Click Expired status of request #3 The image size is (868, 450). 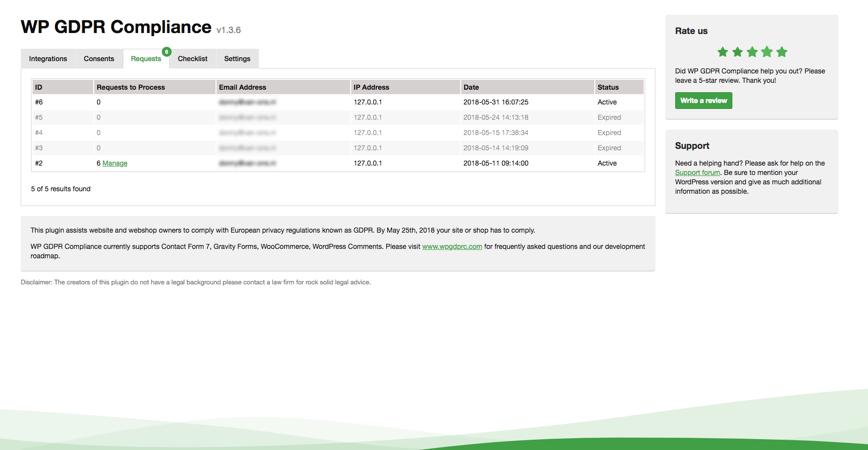(x=609, y=148)
